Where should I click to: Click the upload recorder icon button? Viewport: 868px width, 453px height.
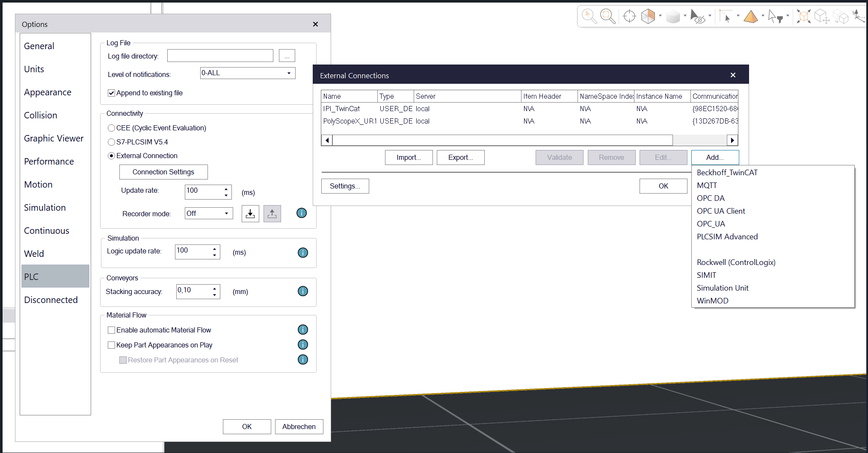[272, 214]
